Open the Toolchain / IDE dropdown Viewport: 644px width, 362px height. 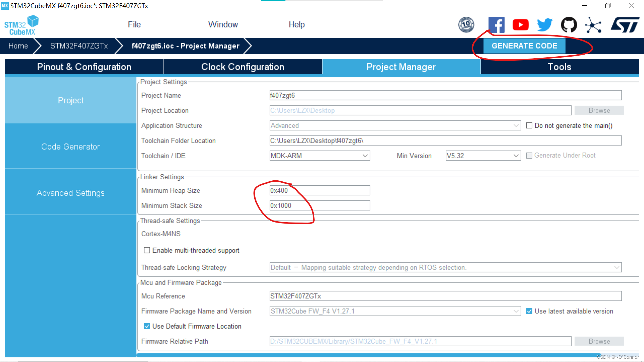point(319,156)
